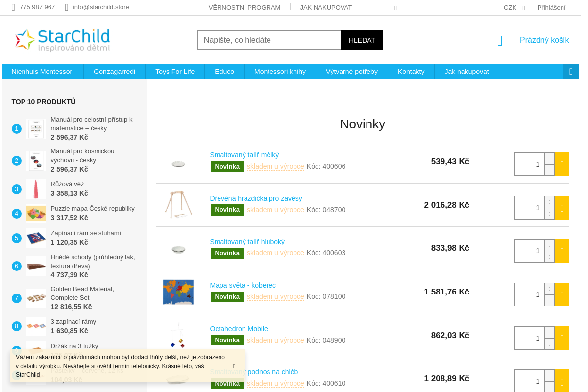The width and height of the screenshot is (588, 392).
Task: Click the email envelope icon in top bar
Action: pos(67,7)
